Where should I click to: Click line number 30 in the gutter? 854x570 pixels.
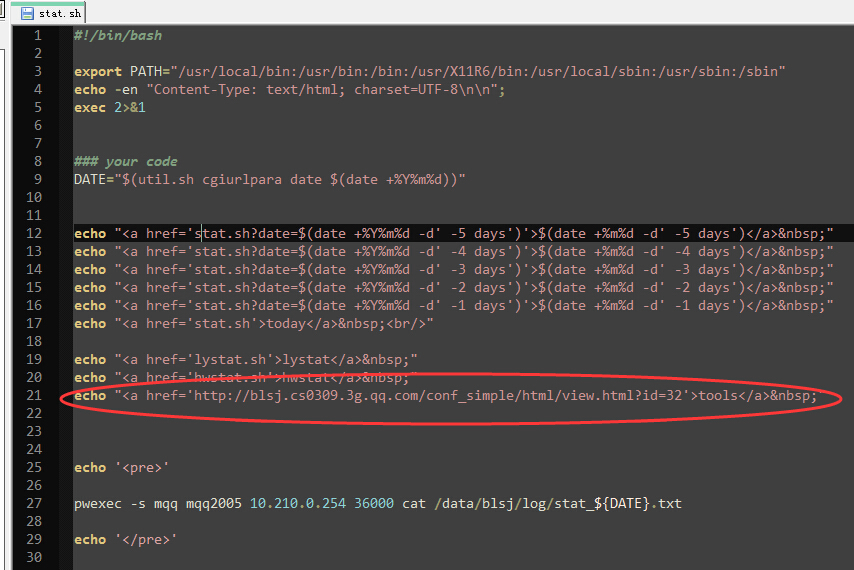pos(34,556)
